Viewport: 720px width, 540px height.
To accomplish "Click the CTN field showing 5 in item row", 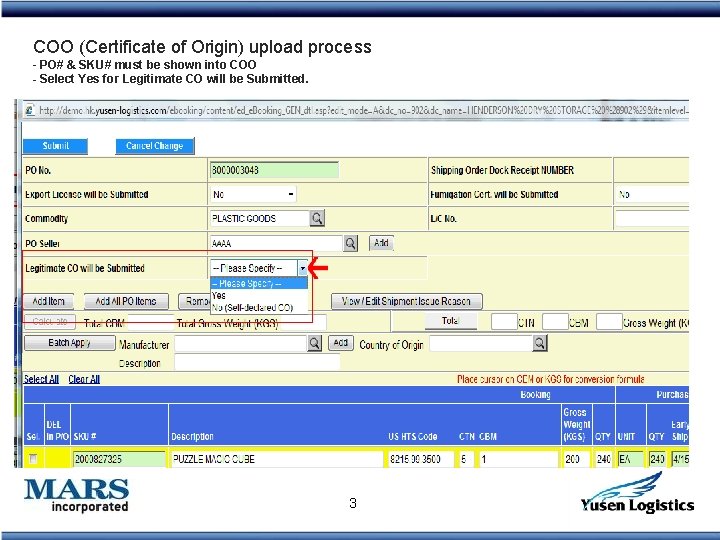I will tap(466, 459).
